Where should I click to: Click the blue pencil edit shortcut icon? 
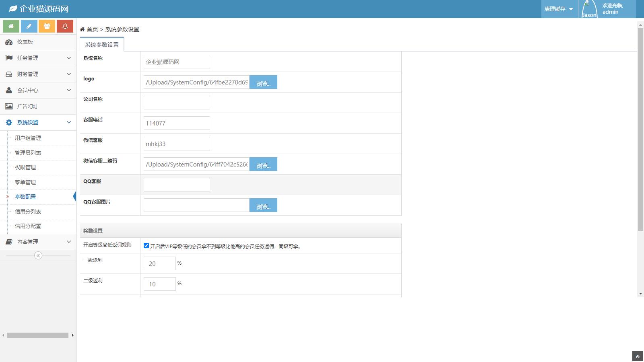(x=29, y=26)
